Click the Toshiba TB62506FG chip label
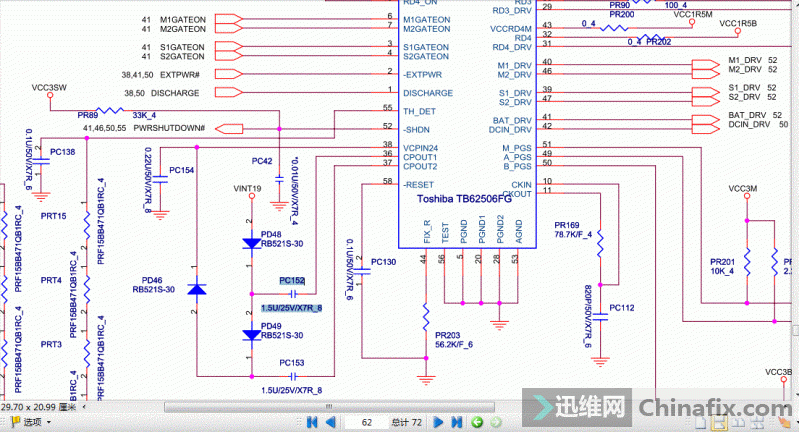This screenshot has height=432, width=799. 464,199
